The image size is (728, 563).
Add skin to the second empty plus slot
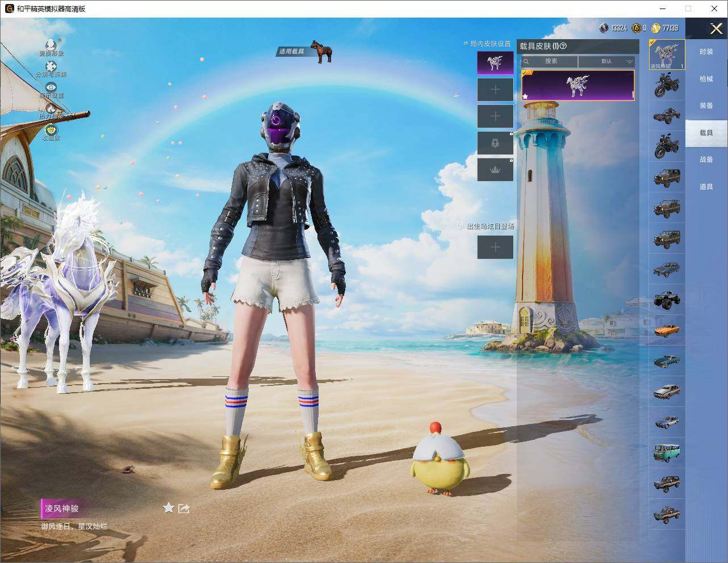pyautogui.click(x=495, y=116)
